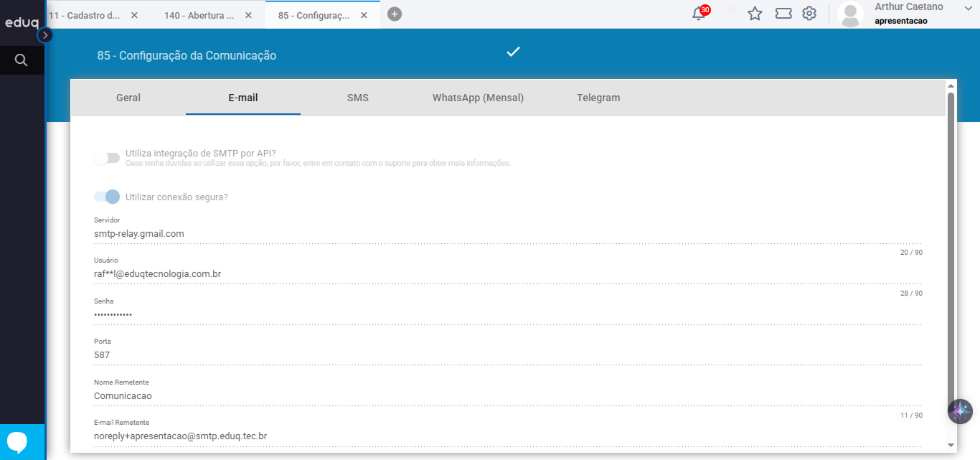Open the Telegram tab

click(598, 98)
